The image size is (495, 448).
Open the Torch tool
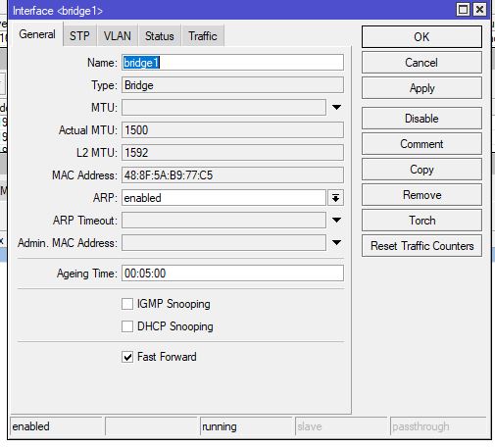pyautogui.click(x=421, y=221)
